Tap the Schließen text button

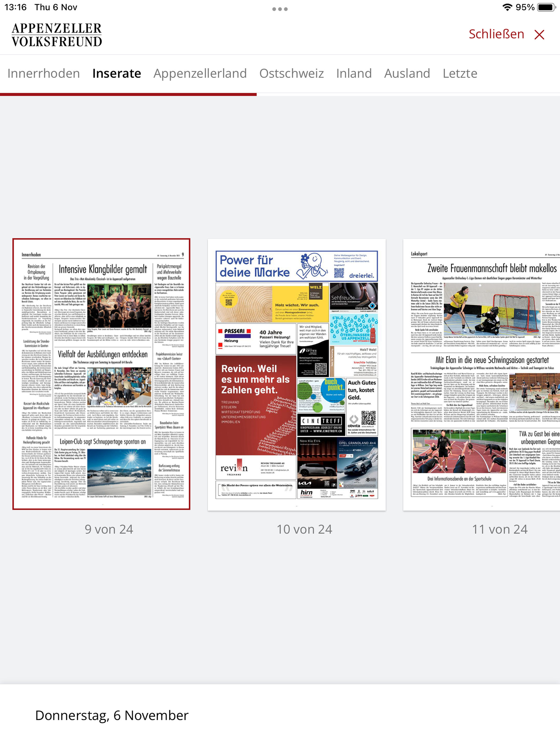(496, 34)
